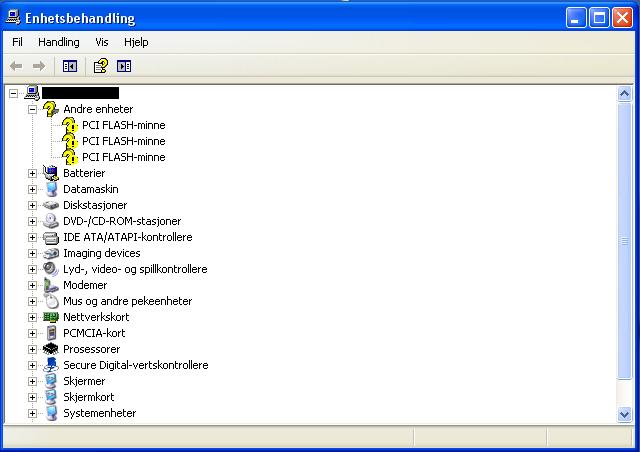The width and height of the screenshot is (640, 452).
Task: Click the Skjermkort display adapter icon
Action: [51, 397]
